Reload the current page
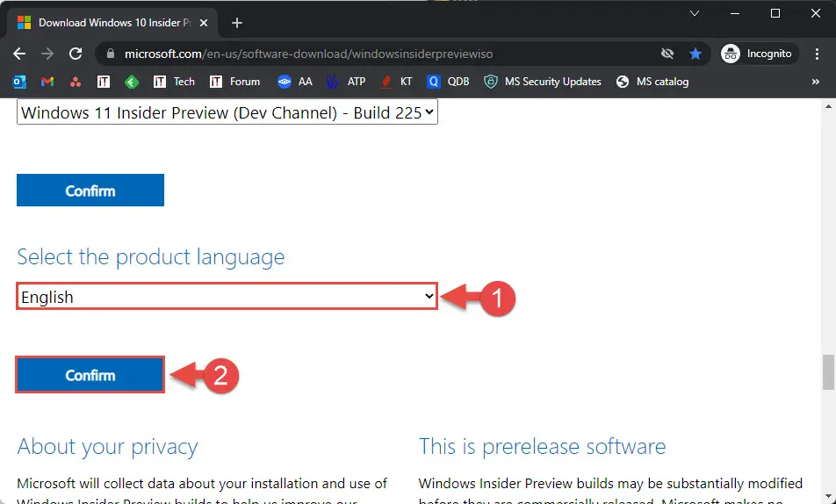 coord(76,54)
